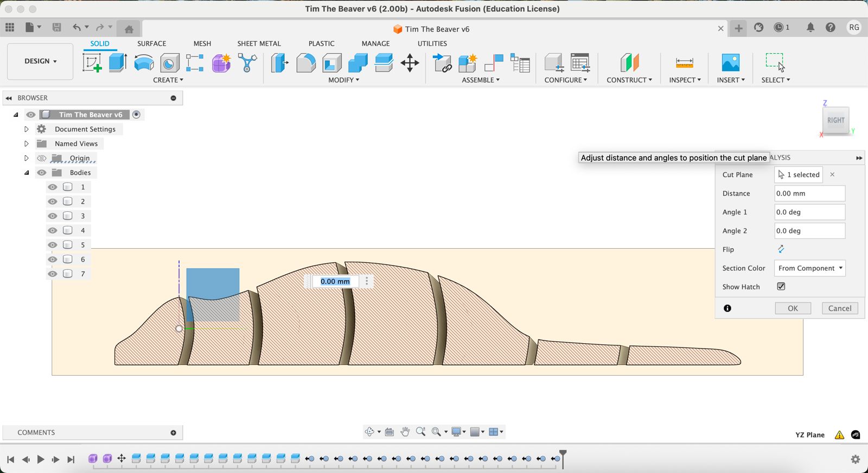Switch to the SHEET METAL tab
The height and width of the screenshot is (473, 868).
(x=259, y=43)
